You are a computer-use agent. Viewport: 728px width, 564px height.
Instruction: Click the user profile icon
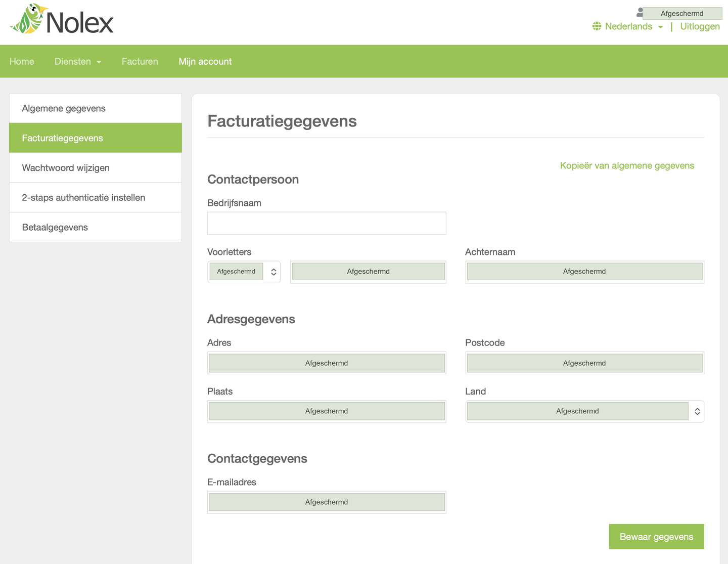click(640, 12)
